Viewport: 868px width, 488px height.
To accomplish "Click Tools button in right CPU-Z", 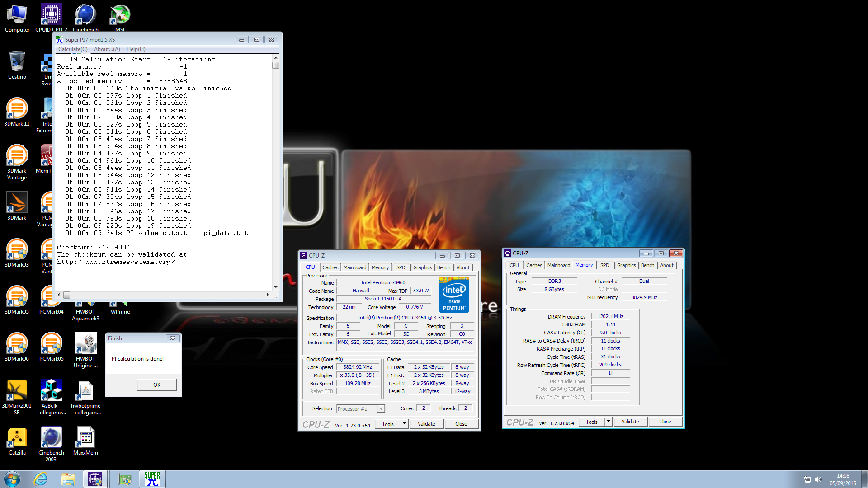I will point(592,422).
